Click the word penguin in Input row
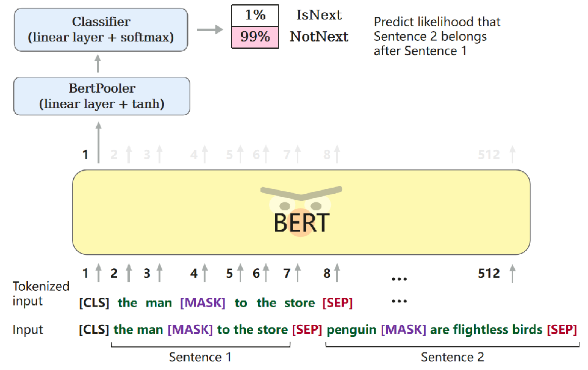Viewport: 588px width, 370px height. 351,330
